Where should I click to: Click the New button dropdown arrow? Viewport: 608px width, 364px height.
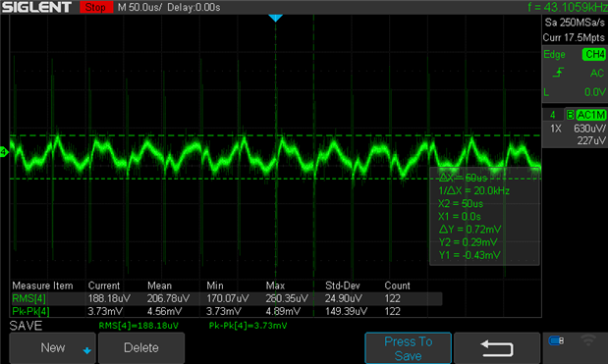tap(86, 350)
